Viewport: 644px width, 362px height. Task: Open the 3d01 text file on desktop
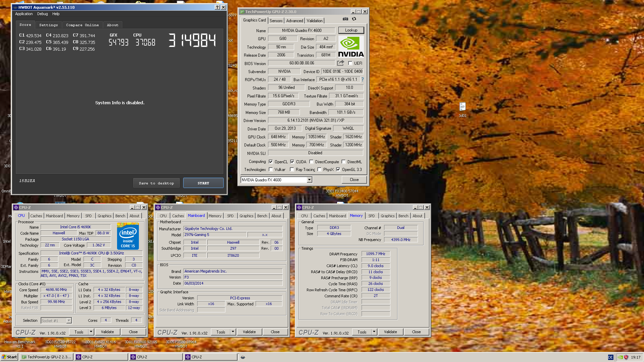[x=463, y=110]
